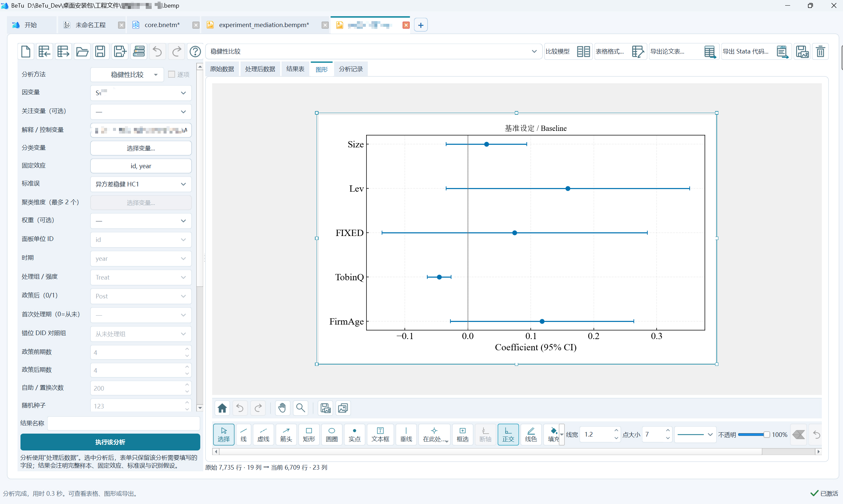843x504 pixels.
Task: Switch to the core.bnetm* document tab
Action: [x=162, y=25]
